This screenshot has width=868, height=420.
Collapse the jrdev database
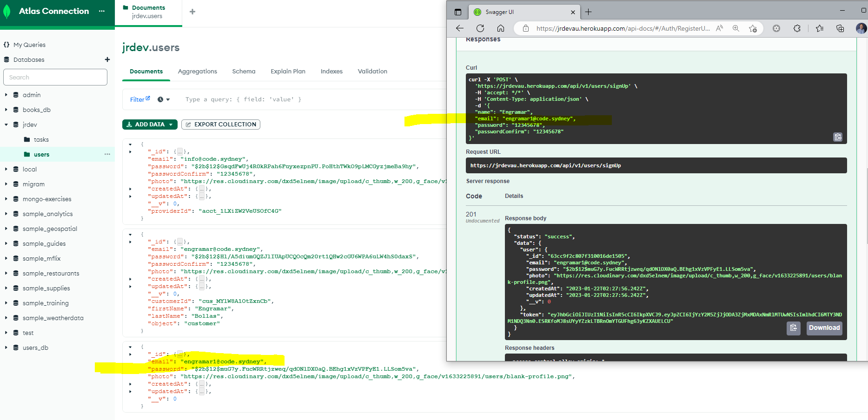tap(6, 124)
